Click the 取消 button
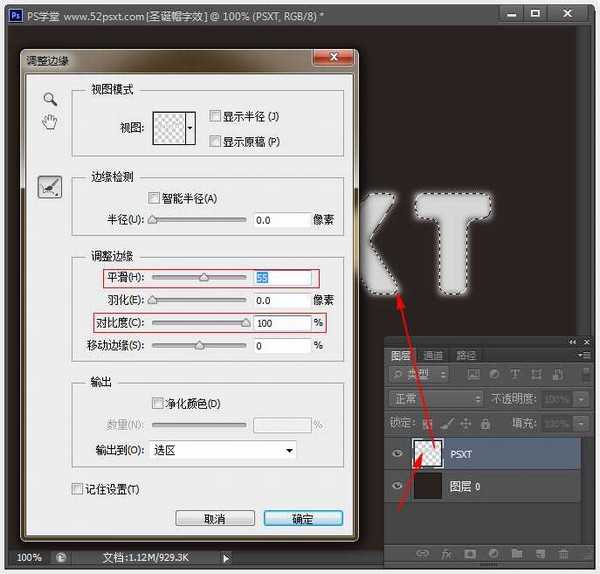This screenshot has height=574, width=600. pyautogui.click(x=214, y=519)
